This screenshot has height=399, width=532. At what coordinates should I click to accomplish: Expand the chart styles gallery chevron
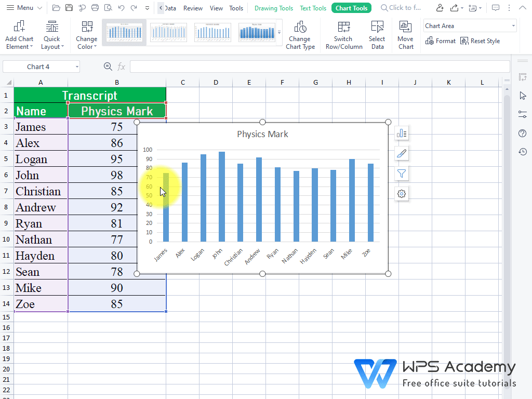pyautogui.click(x=279, y=31)
